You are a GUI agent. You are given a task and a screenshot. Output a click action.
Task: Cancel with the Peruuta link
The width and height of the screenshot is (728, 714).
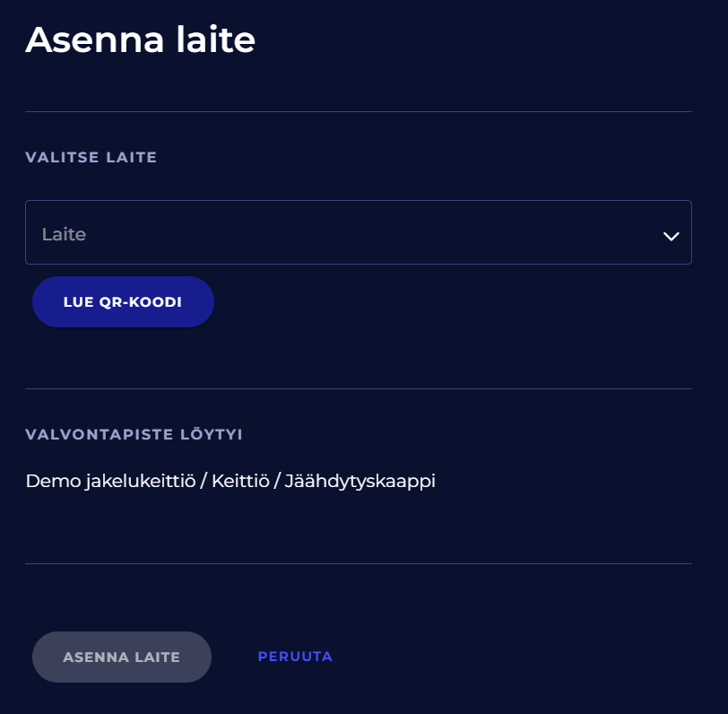[295, 657]
